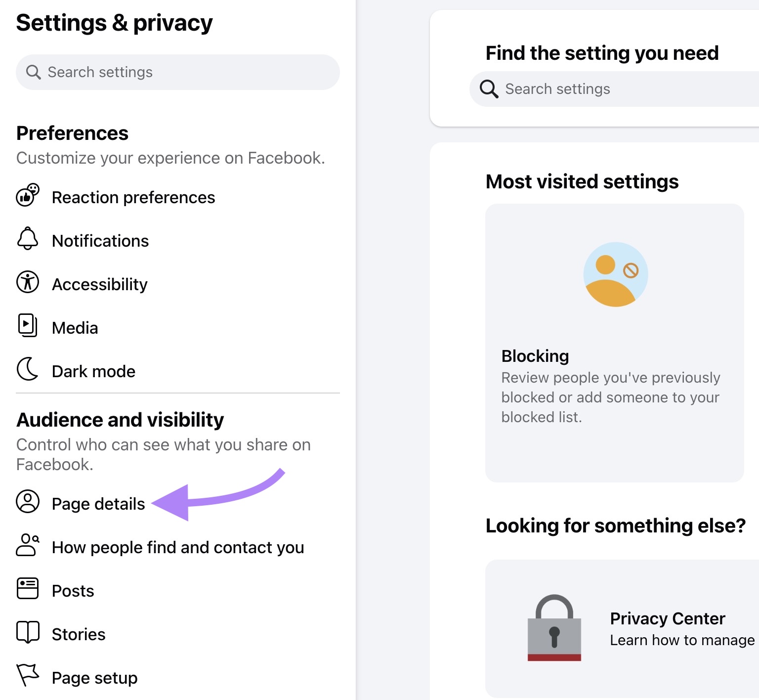Click the Dark mode moon icon

pos(27,369)
